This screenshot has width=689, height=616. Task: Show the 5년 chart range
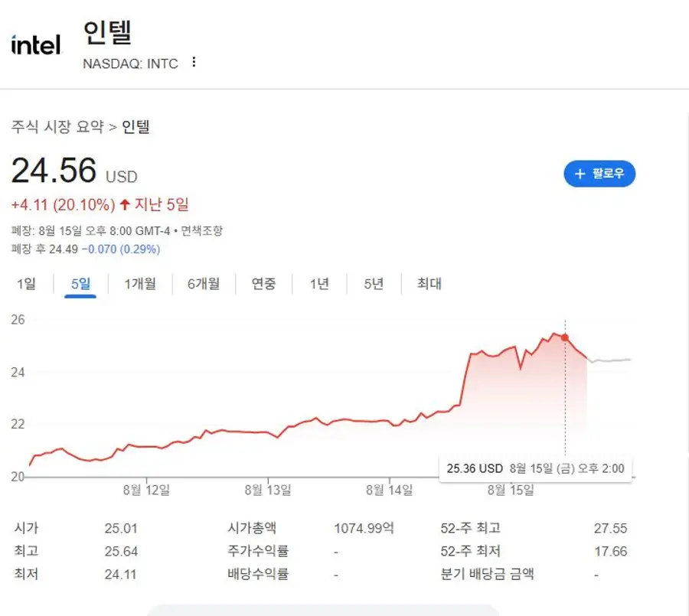pos(374,284)
